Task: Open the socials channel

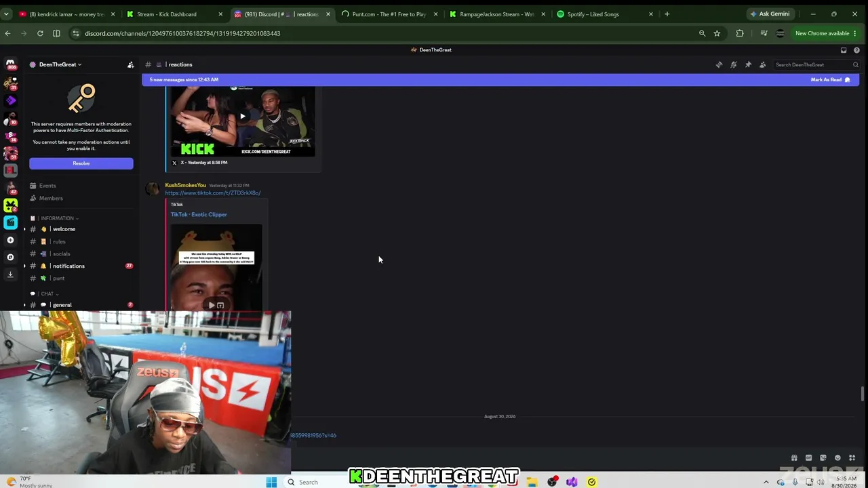Action: tap(61, 254)
